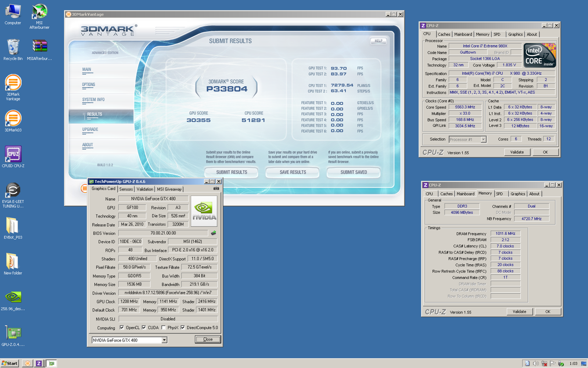This screenshot has width=588, height=368.
Task: Click the Action Center flag tray icon
Action: pos(552,364)
